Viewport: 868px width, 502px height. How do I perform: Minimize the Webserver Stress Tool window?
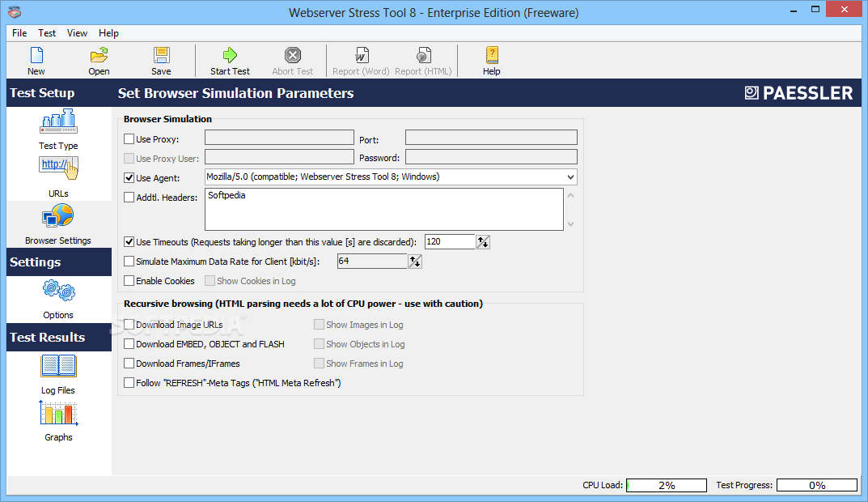pos(794,10)
